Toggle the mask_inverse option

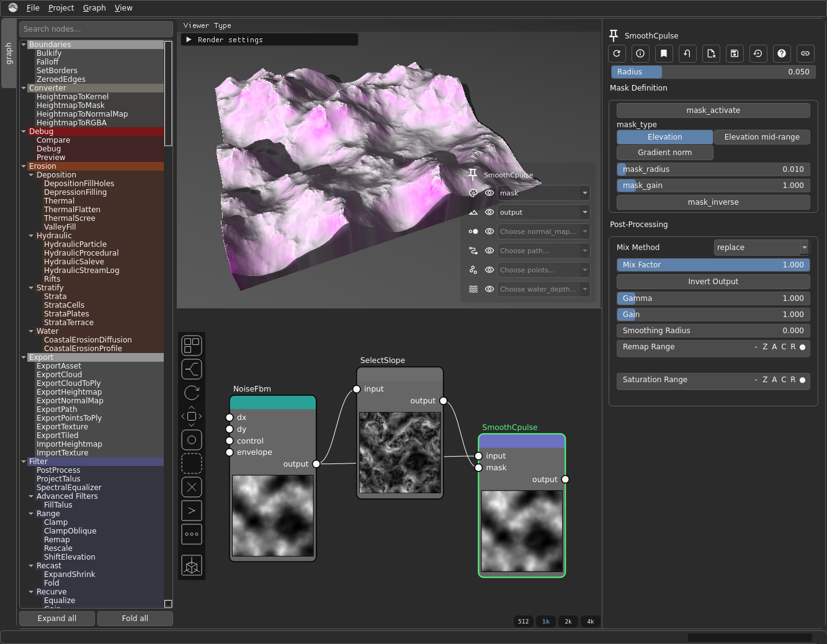(x=713, y=202)
